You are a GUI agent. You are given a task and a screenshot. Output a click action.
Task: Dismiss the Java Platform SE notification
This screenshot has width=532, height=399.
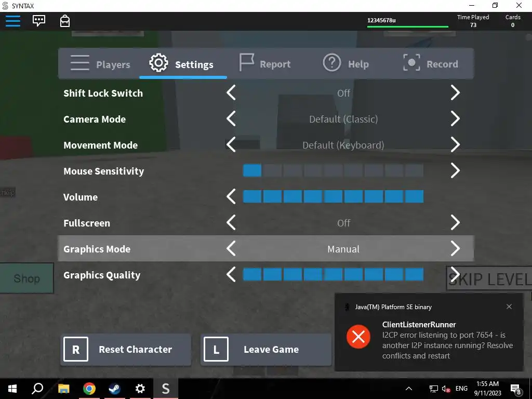pyautogui.click(x=509, y=307)
